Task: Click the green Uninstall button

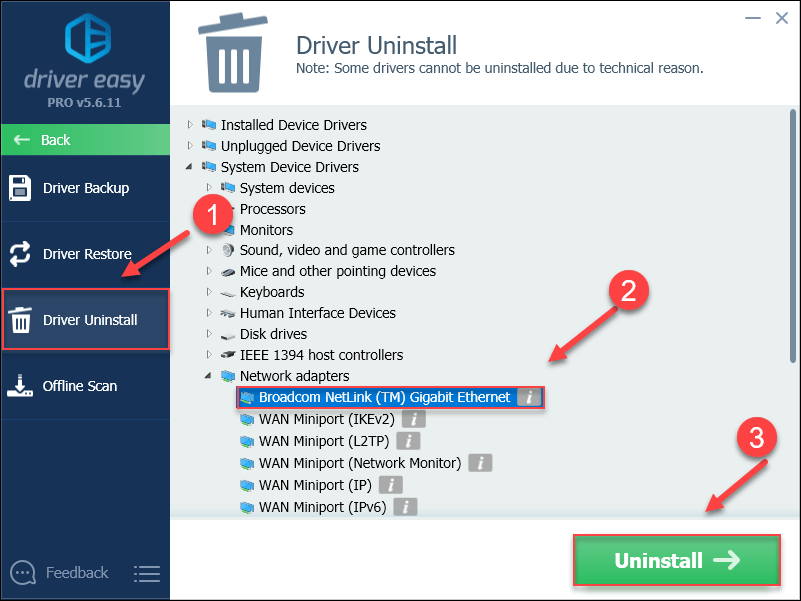Action: tap(676, 560)
